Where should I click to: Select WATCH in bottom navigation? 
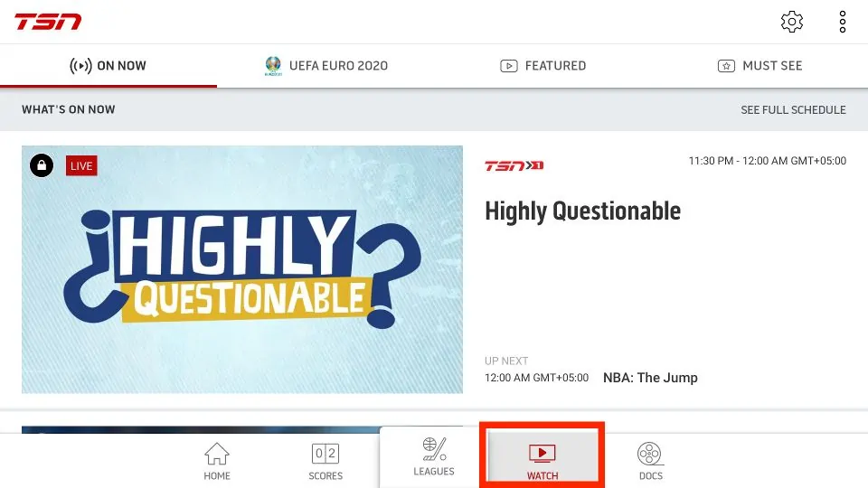[542, 461]
